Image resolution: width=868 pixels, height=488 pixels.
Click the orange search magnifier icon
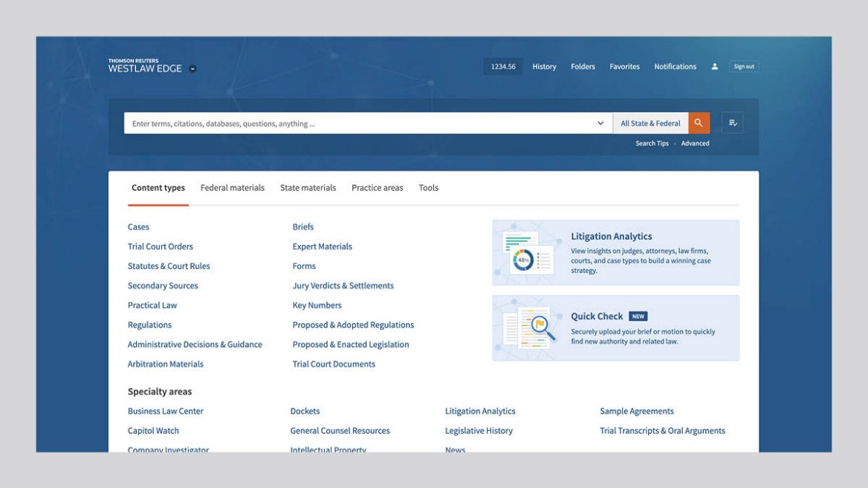coord(698,123)
